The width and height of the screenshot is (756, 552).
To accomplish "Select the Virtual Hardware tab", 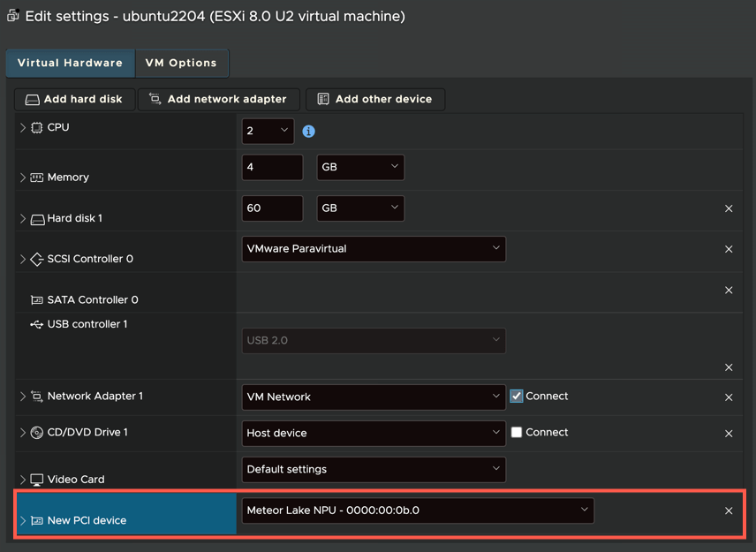I will 71,64.
